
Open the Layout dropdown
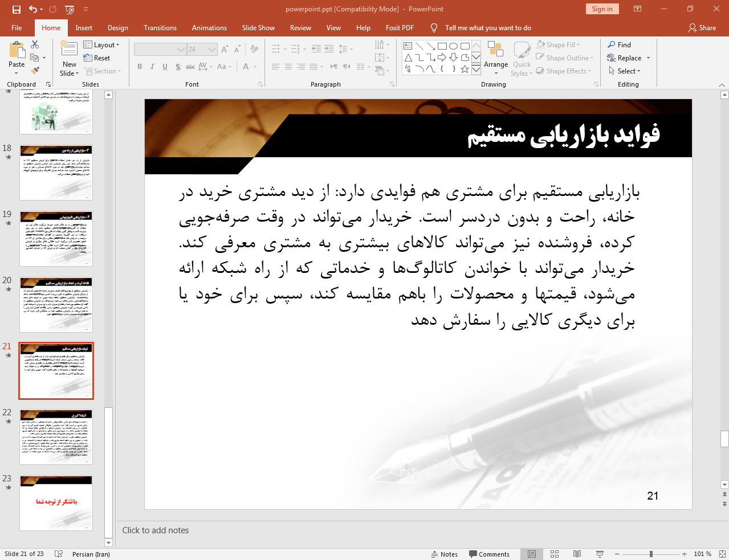(x=101, y=45)
